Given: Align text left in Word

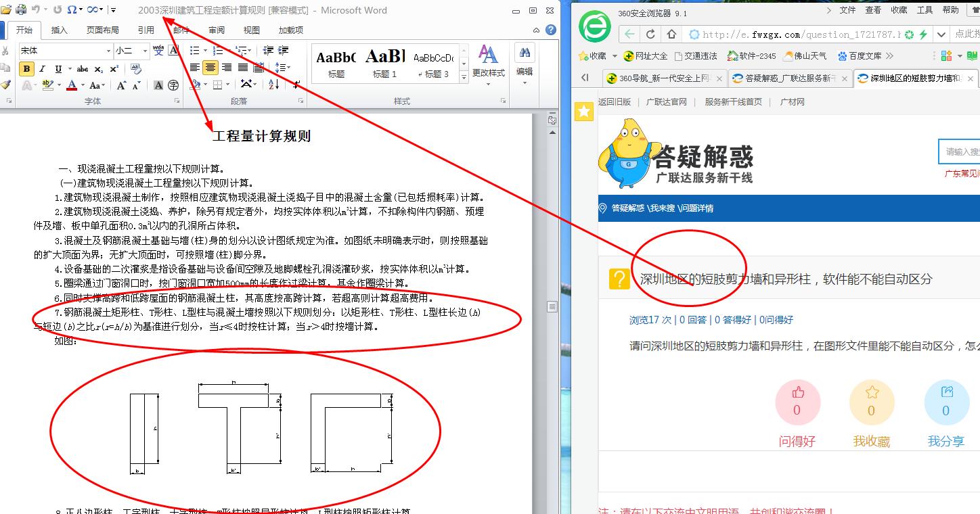Looking at the screenshot, I should [195, 68].
